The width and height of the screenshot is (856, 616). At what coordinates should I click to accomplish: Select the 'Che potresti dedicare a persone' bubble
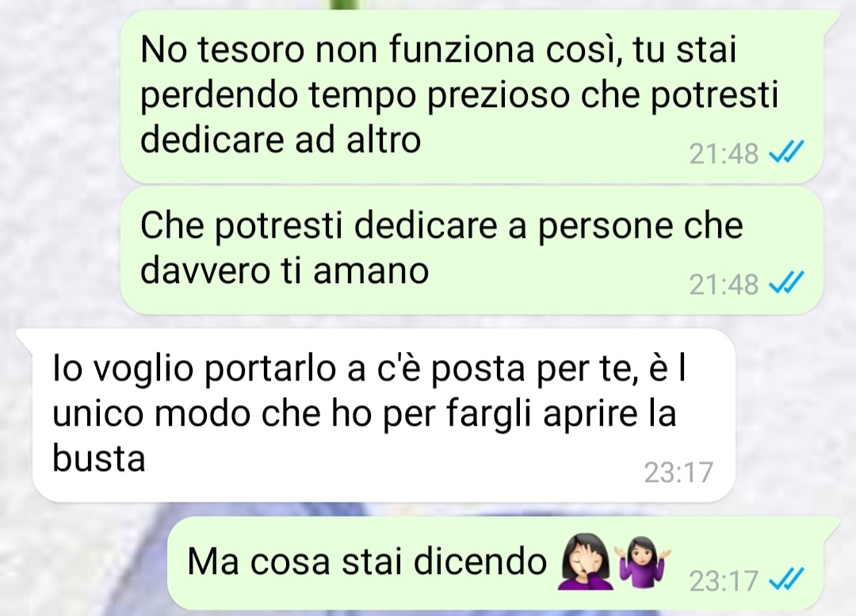[x=472, y=249]
